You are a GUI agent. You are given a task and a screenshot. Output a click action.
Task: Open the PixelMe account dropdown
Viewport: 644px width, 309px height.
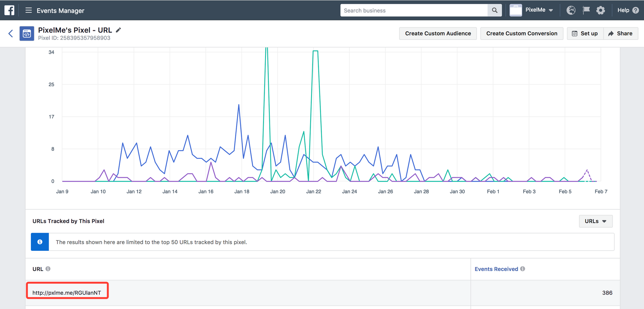540,10
